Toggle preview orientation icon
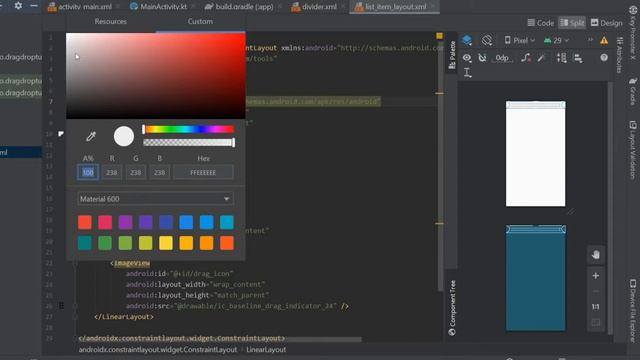The width and height of the screenshot is (640, 360). pyautogui.click(x=487, y=40)
